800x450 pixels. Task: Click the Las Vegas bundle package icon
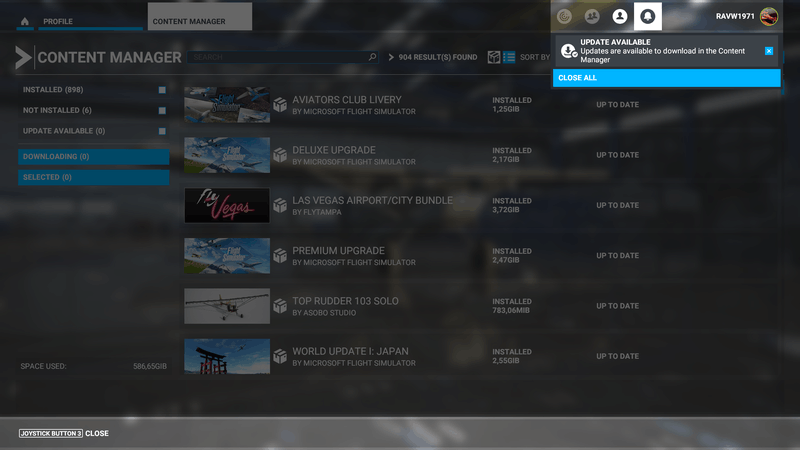click(280, 205)
